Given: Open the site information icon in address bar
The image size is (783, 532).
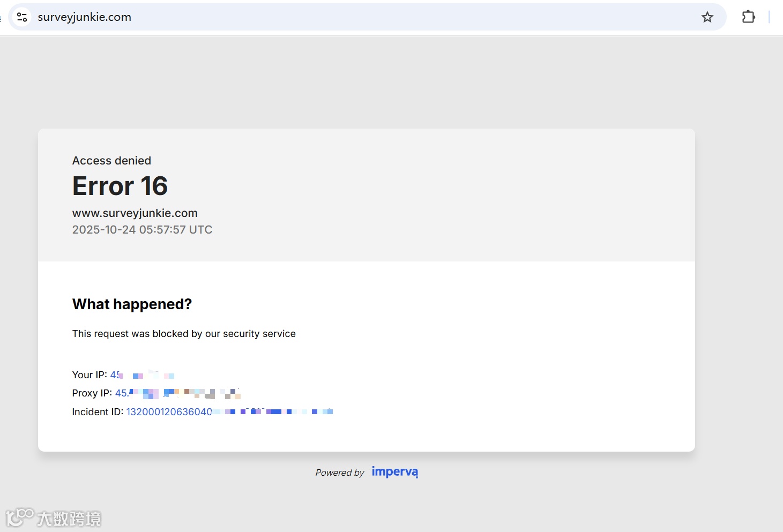Looking at the screenshot, I should pos(22,17).
